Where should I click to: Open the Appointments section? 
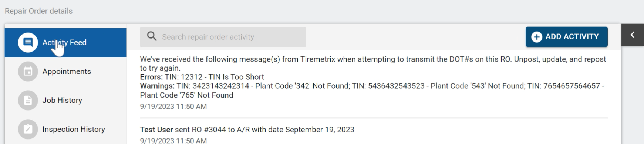click(65, 71)
